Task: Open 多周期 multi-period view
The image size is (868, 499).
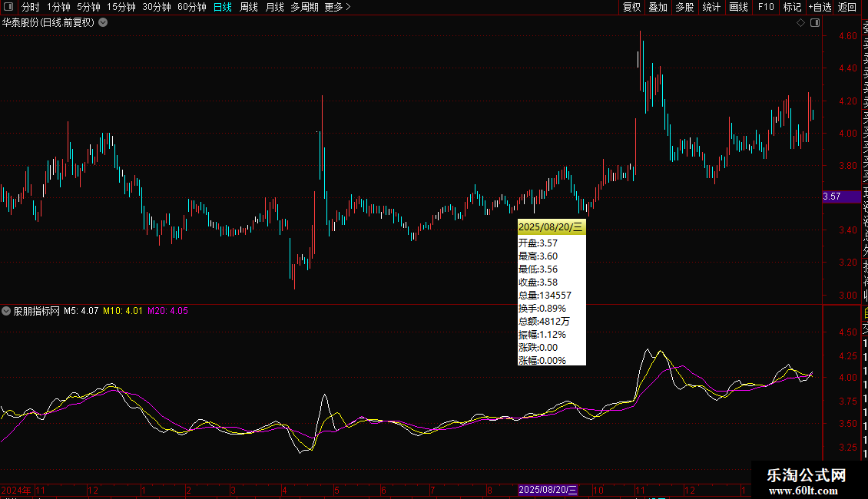Action: pos(304,7)
